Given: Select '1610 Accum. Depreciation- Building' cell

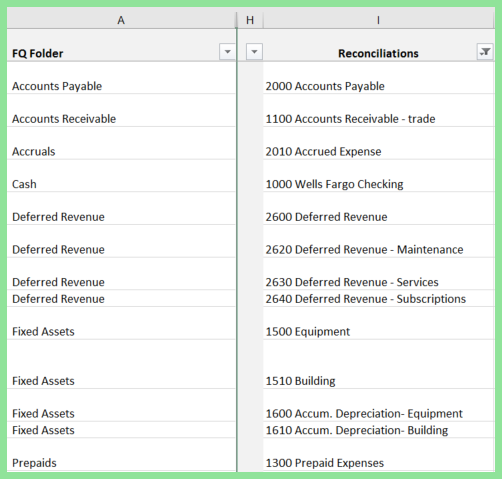Looking at the screenshot, I should click(378, 430).
